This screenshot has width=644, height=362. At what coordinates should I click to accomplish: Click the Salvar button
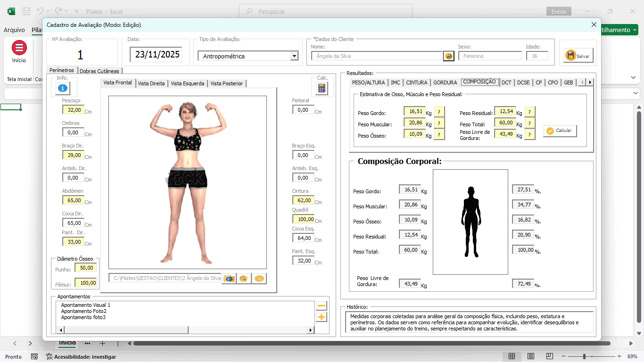click(x=578, y=56)
